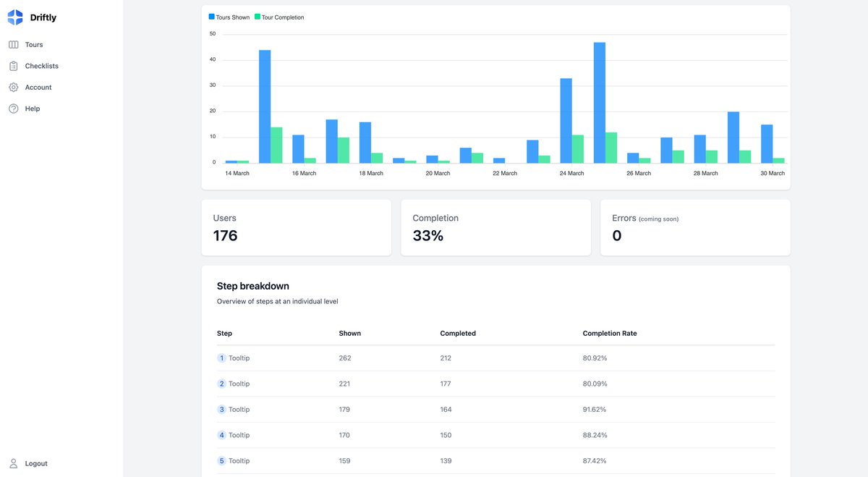
Task: Click the 159 shown value
Action: pyautogui.click(x=344, y=461)
